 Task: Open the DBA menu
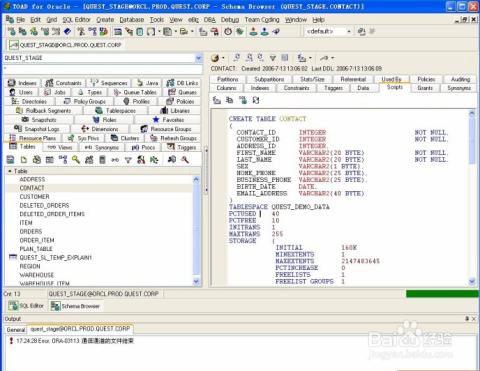coord(209,20)
